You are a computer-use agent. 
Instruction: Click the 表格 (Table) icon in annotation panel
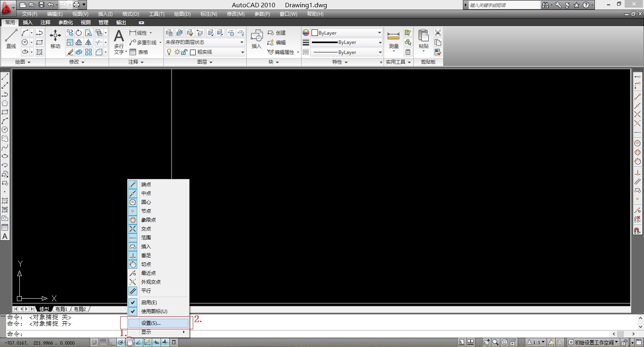click(x=139, y=52)
